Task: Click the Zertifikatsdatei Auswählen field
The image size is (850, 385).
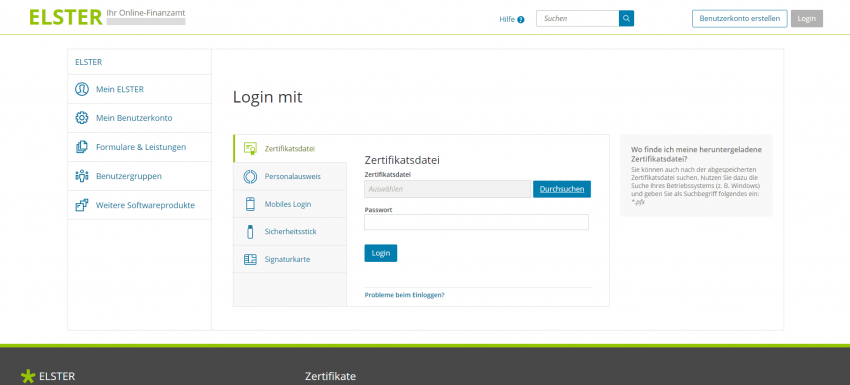Action: tap(447, 189)
